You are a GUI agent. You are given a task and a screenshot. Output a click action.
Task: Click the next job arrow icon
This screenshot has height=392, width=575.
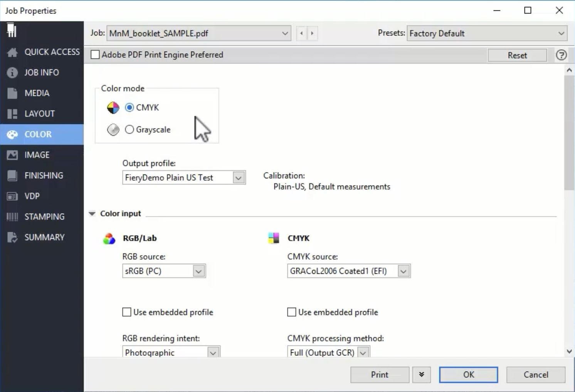(x=312, y=34)
